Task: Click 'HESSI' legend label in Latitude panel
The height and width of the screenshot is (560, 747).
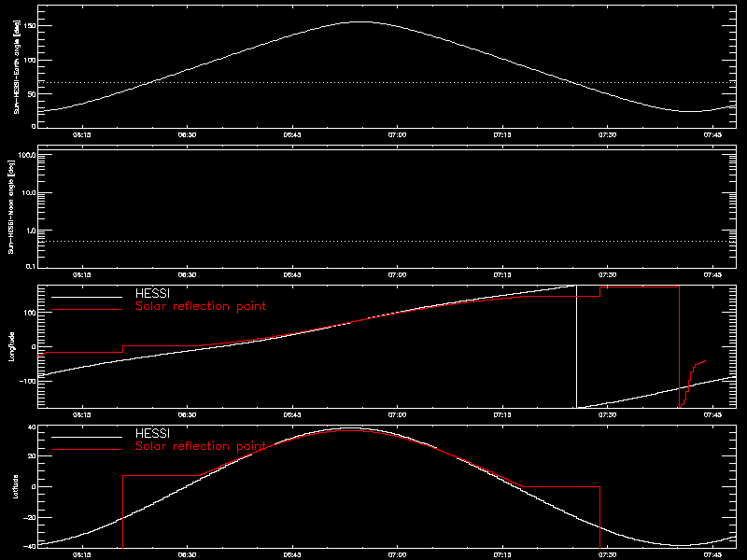Action: point(152,433)
